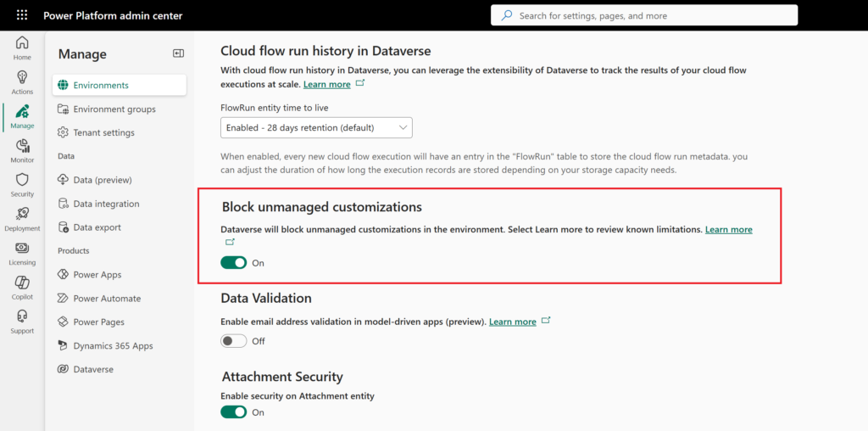
Task: Click the Cloud flow run history in Dataverse heading
Action: click(x=325, y=51)
